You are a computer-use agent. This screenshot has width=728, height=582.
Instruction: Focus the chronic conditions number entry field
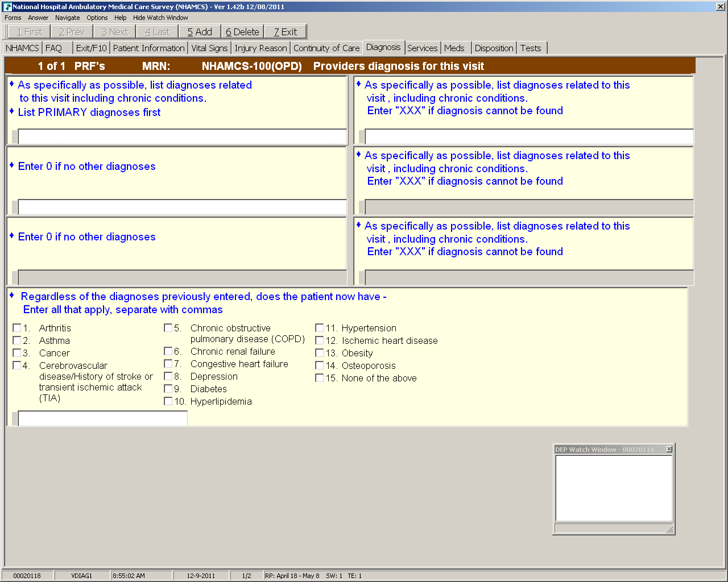103,418
